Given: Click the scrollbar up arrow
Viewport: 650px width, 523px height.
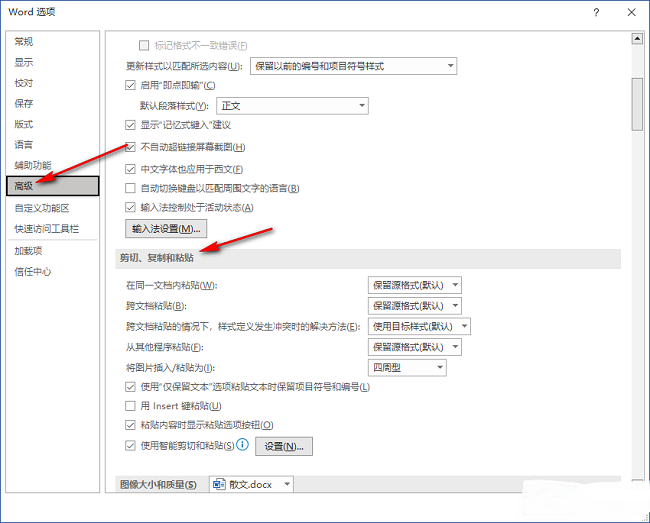Looking at the screenshot, I should [x=636, y=39].
